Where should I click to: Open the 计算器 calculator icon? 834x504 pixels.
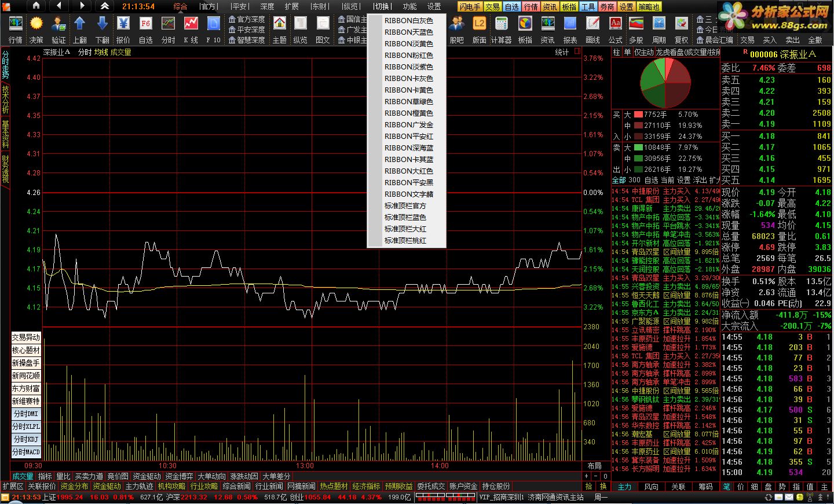(x=502, y=30)
